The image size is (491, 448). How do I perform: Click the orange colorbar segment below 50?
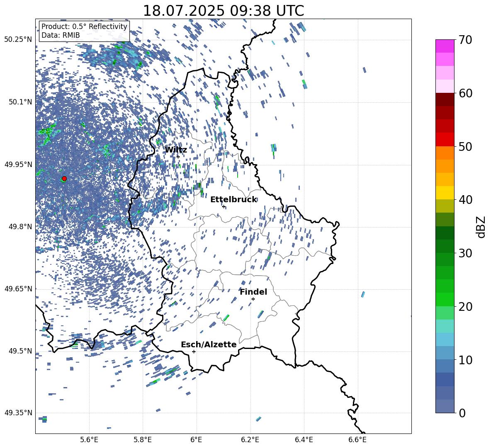click(445, 153)
